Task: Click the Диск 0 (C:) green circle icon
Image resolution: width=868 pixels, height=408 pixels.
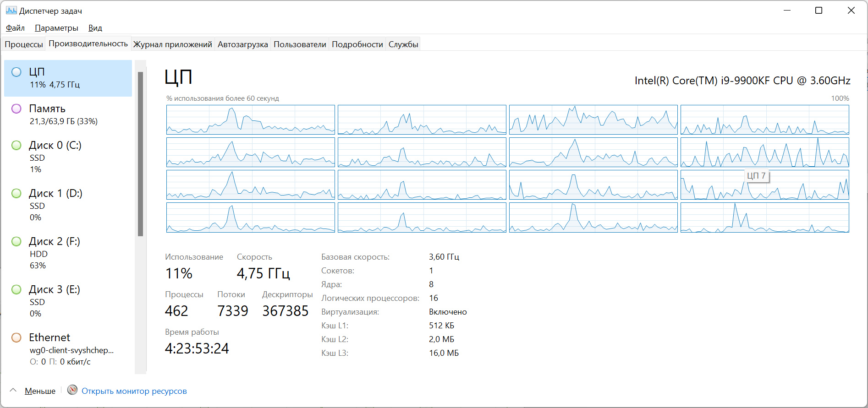Action: point(16,145)
